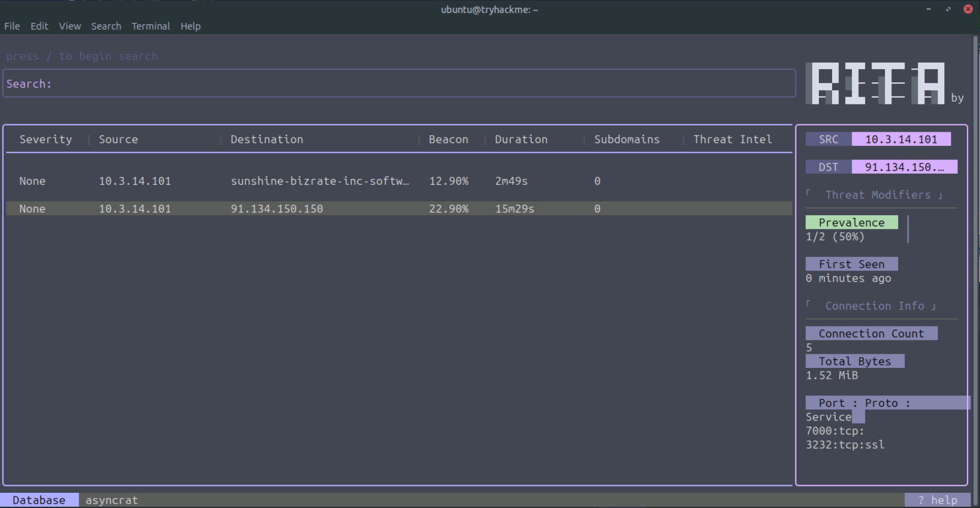Screen dimensions: 980x508
Task: Open the Edit menu
Action: (x=39, y=26)
